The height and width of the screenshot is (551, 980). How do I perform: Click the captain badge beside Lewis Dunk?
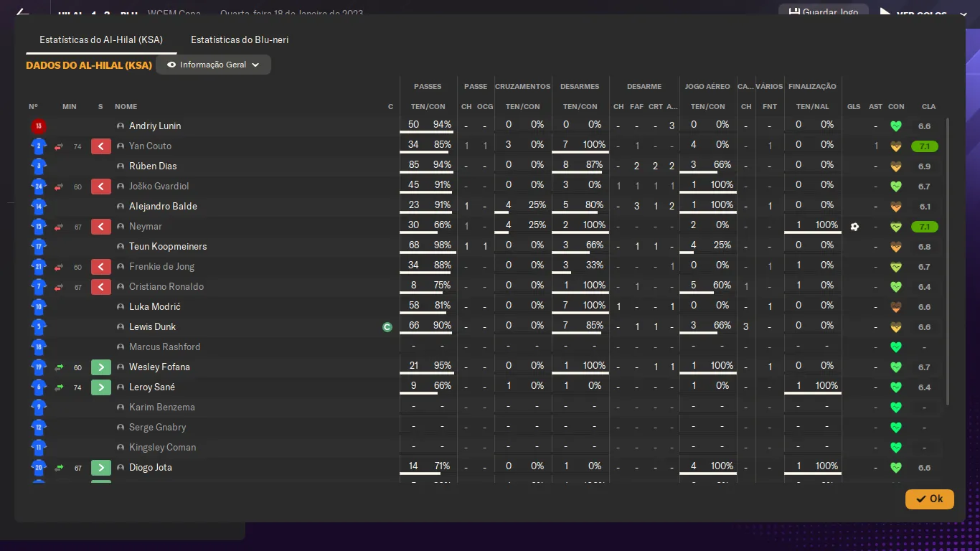[387, 327]
